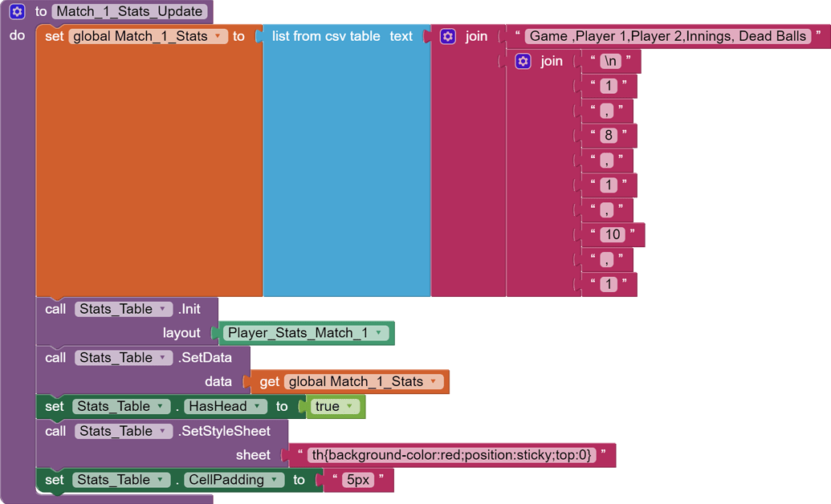Open the Stats_Table dropdown in the SetStyleSheet call
The image size is (831, 504).
click(x=163, y=431)
